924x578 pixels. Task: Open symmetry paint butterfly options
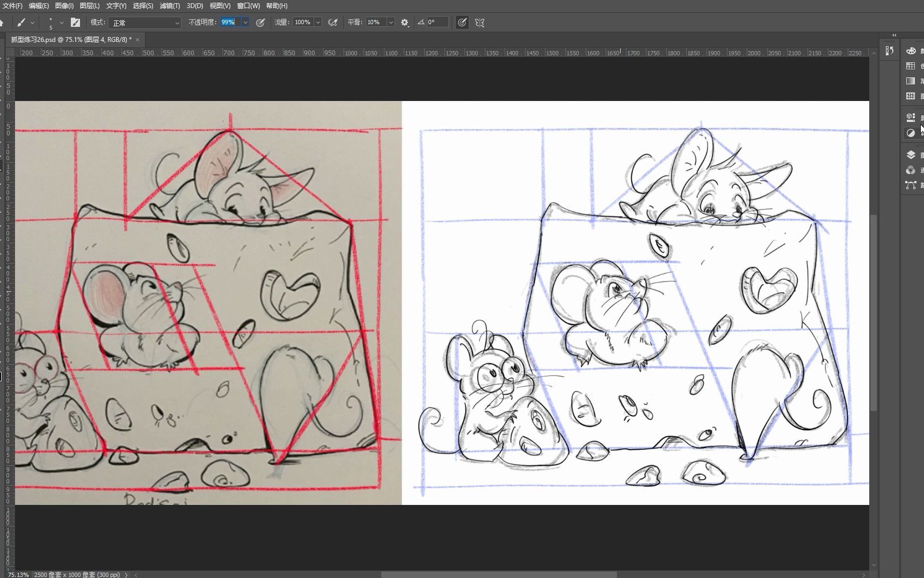(480, 23)
